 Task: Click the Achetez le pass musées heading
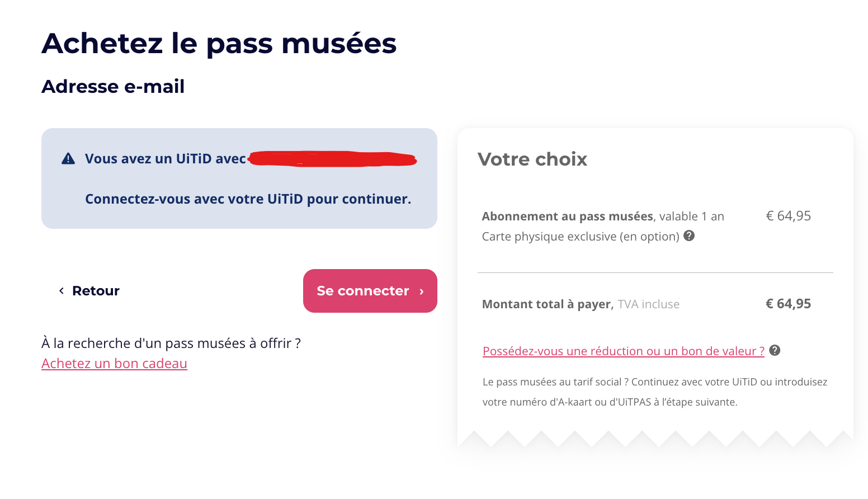point(219,44)
